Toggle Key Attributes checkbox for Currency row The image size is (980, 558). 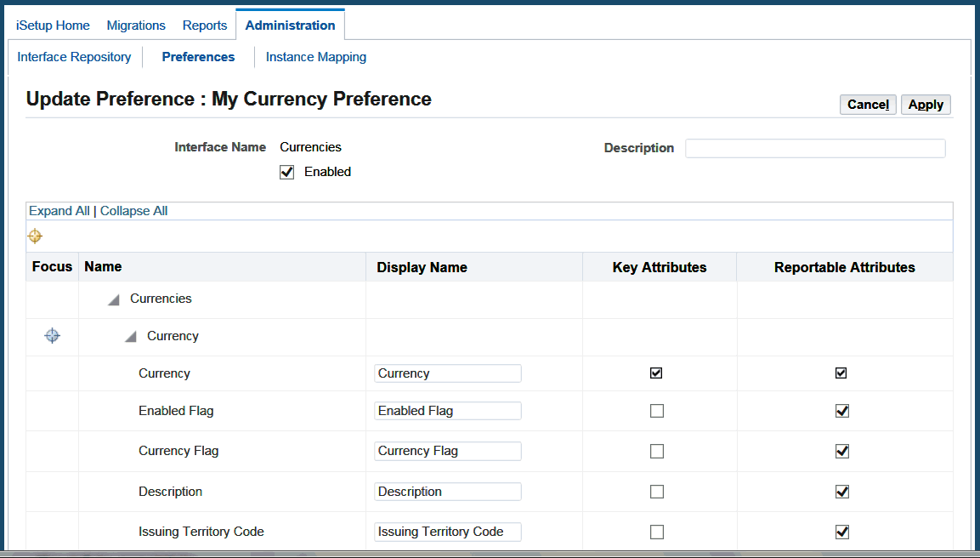(x=656, y=373)
